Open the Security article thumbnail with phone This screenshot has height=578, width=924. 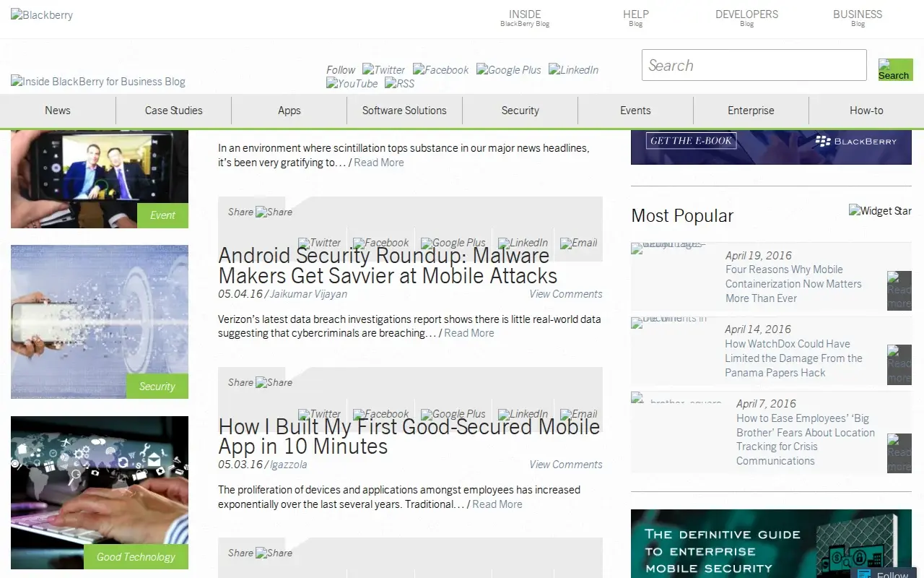click(x=100, y=322)
